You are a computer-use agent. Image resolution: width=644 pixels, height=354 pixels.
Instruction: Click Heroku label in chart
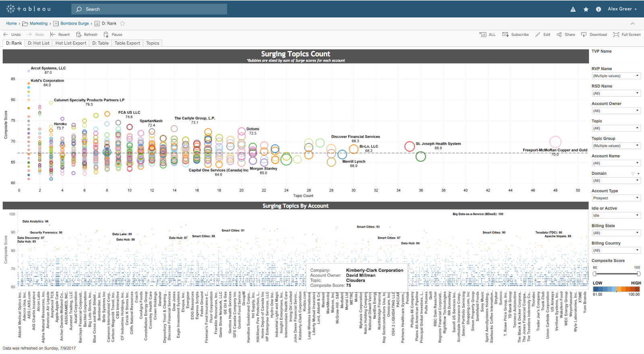tap(60, 124)
